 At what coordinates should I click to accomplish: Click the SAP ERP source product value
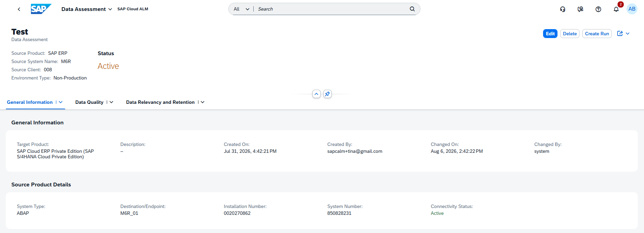58,53
